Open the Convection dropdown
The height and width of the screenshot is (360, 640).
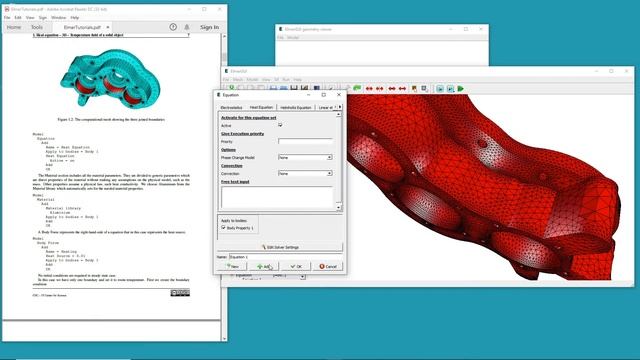[305, 173]
